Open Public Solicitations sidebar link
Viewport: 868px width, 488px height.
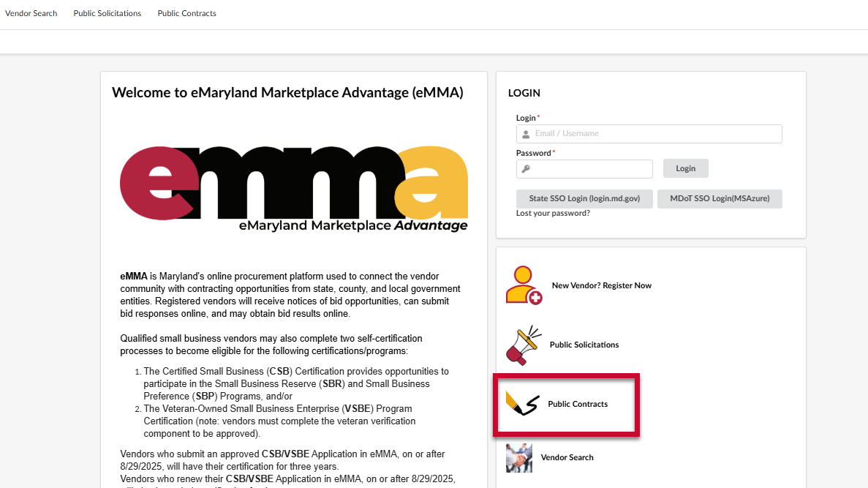click(584, 345)
